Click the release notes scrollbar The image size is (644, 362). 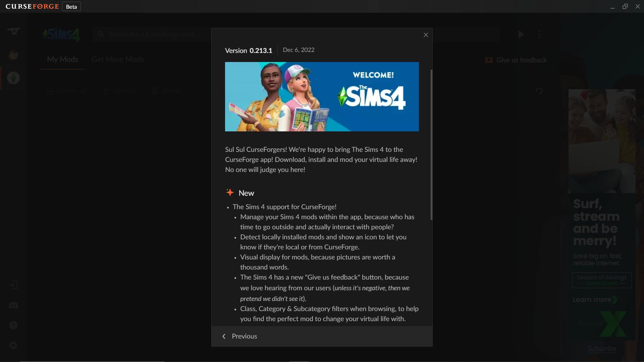click(x=431, y=145)
